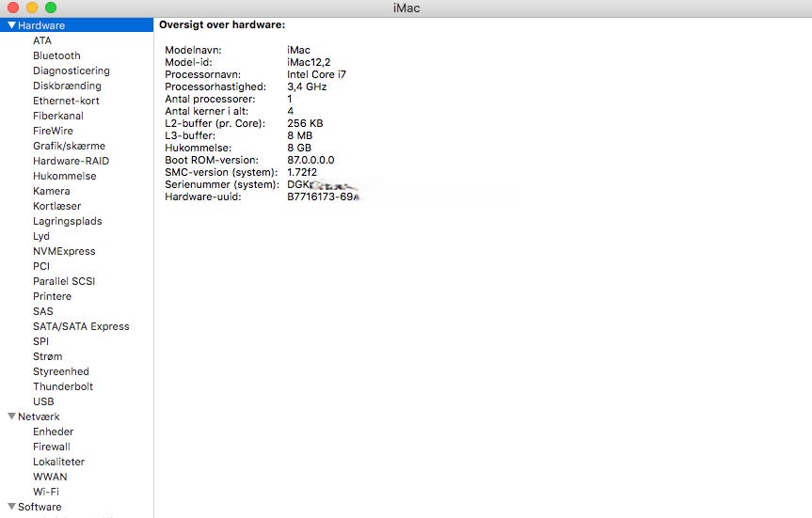The width and height of the screenshot is (812, 518).
Task: Click the 'Antal processorer:' label
Action: [210, 99]
